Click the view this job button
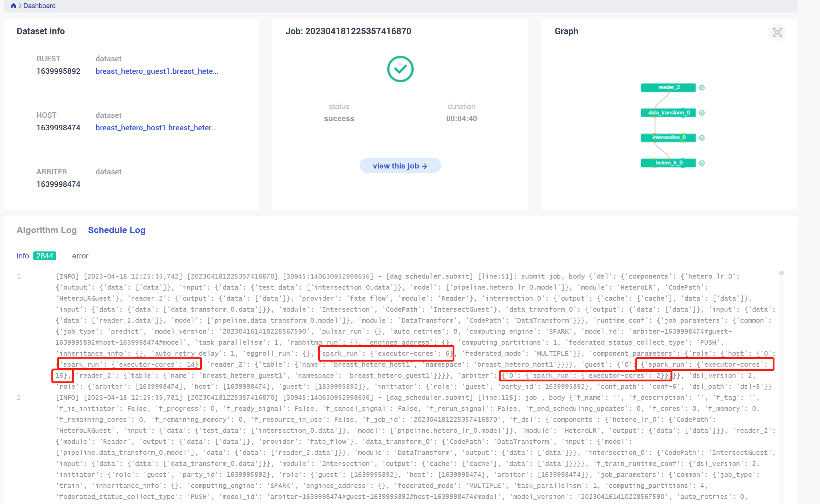This screenshot has width=820, height=504. tap(400, 166)
